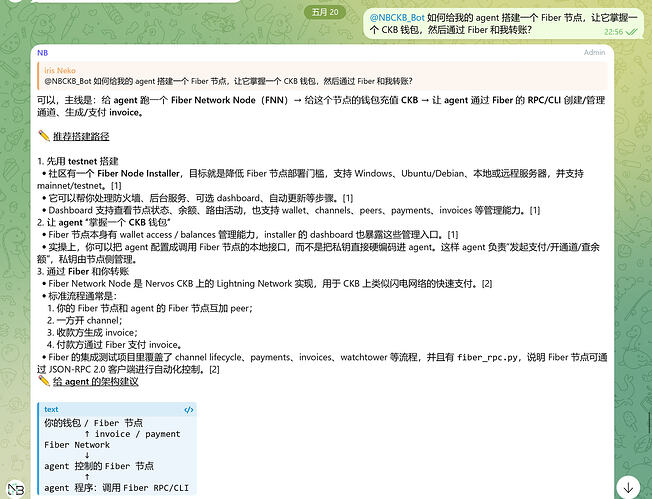652x499 pixels.
Task: Click '3. 通过 Fiber 和你转账' line
Action: click(83, 272)
